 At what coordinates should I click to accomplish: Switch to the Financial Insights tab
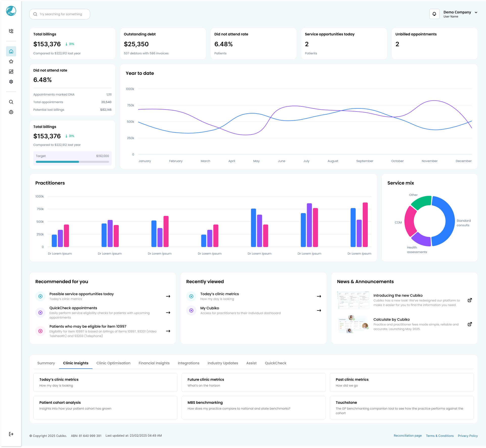coord(154,363)
